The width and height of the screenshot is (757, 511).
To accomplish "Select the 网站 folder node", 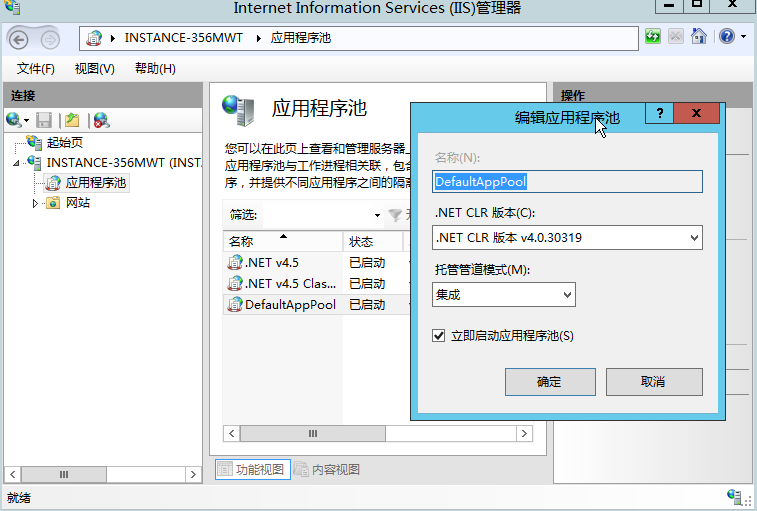I will click(x=78, y=203).
